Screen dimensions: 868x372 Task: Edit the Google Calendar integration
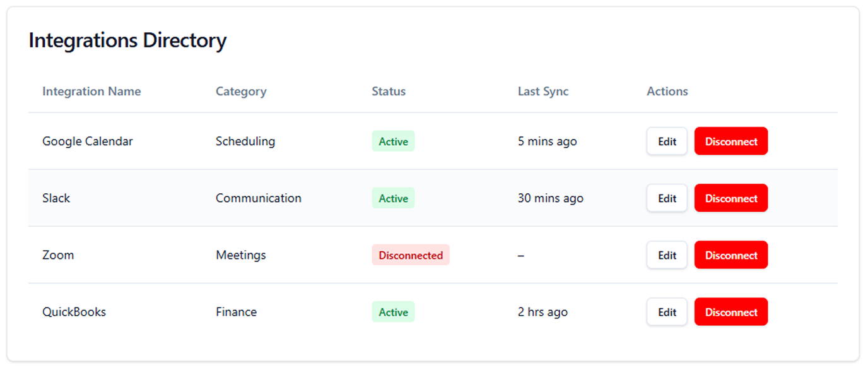(x=667, y=141)
